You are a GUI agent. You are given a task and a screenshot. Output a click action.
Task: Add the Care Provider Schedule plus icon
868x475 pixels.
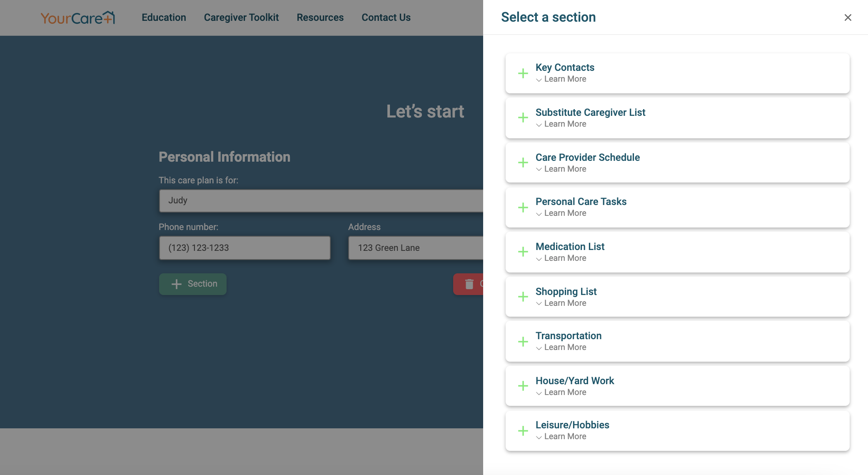click(523, 162)
